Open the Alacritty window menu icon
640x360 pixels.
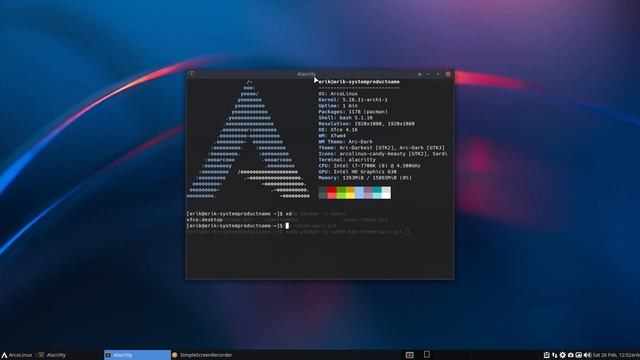191,74
